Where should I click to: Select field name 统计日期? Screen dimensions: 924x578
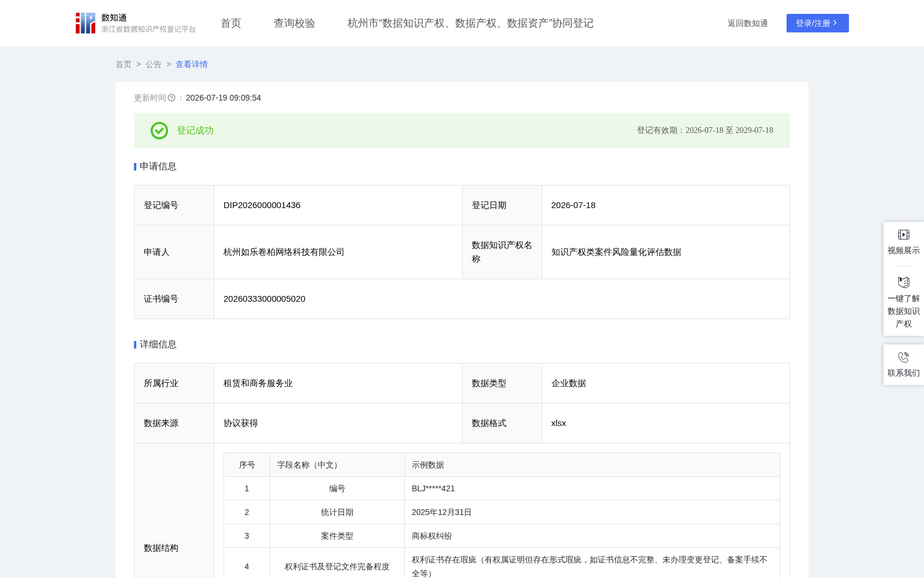click(337, 512)
